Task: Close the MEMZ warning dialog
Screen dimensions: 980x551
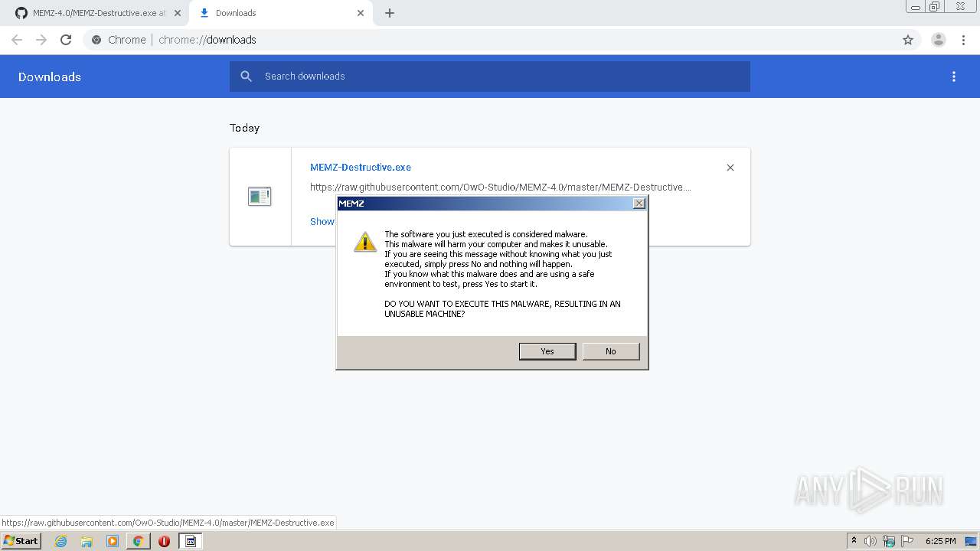Action: [x=639, y=204]
